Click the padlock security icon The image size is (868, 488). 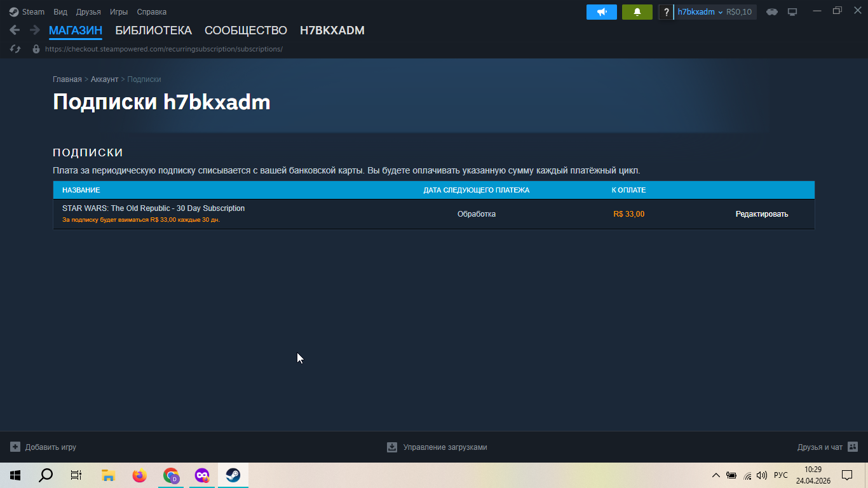pyautogui.click(x=36, y=49)
